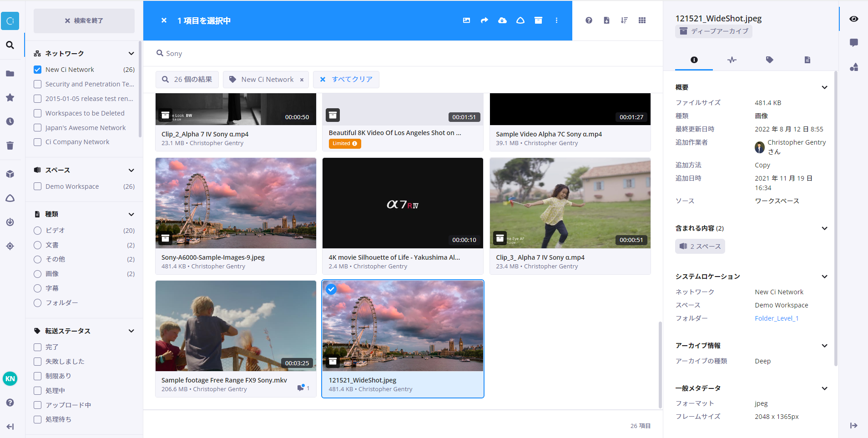
Task: Check Security and Penetration Te... network
Action: [38, 84]
